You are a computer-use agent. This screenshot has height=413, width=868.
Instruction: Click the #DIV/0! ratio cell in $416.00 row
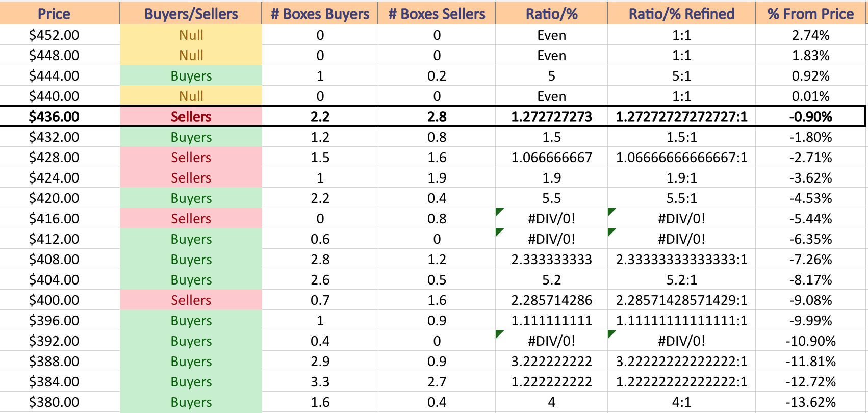tap(551, 219)
